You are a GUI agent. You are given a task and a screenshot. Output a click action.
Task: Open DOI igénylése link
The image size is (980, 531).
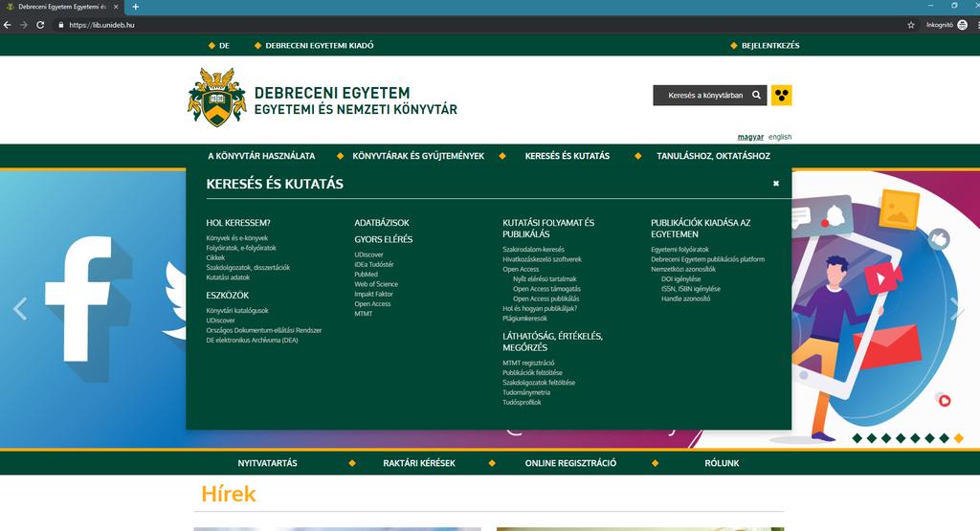click(681, 279)
